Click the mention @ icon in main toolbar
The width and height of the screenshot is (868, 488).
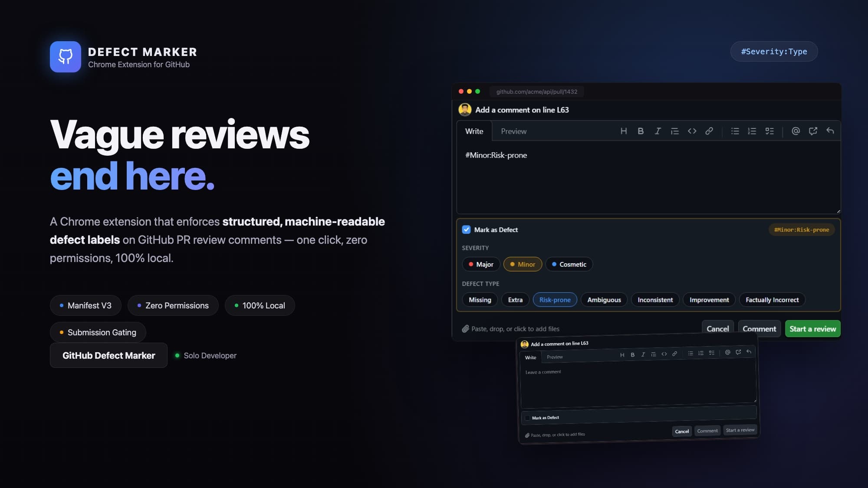point(796,131)
